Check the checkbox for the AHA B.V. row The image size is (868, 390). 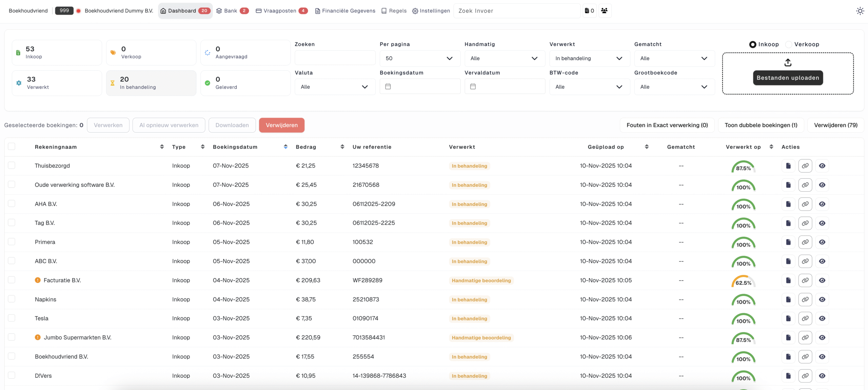click(12, 203)
